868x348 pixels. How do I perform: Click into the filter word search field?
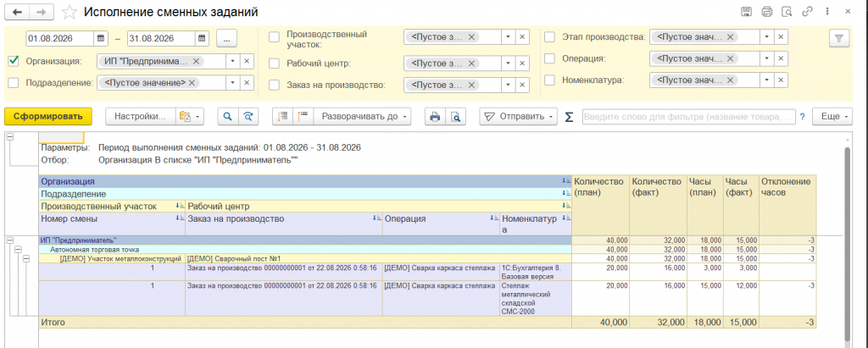tap(688, 118)
